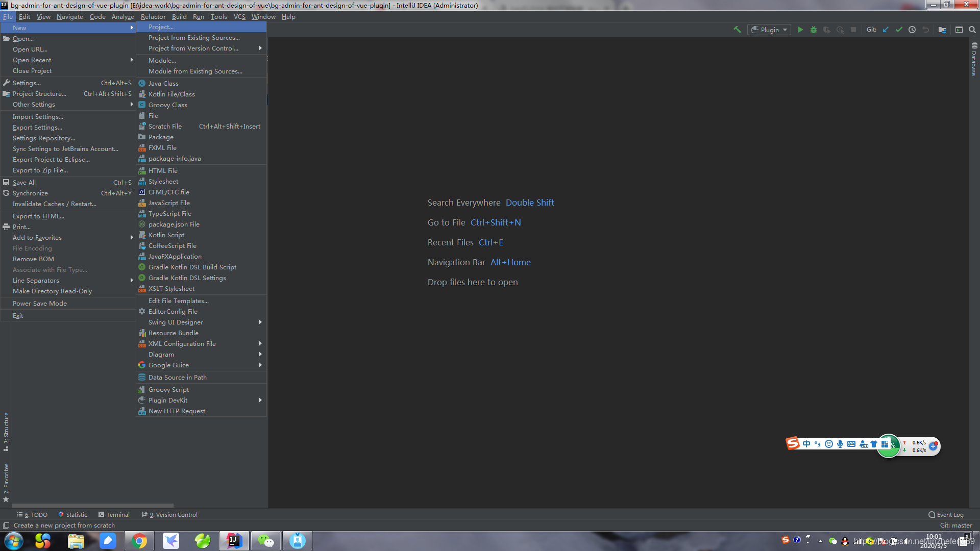Expand the Swing UI Designer submenu

coord(202,322)
